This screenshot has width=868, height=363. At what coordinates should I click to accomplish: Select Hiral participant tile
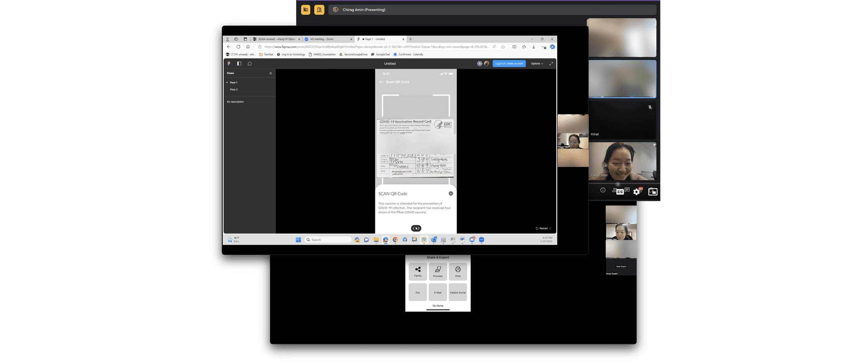tap(622, 120)
